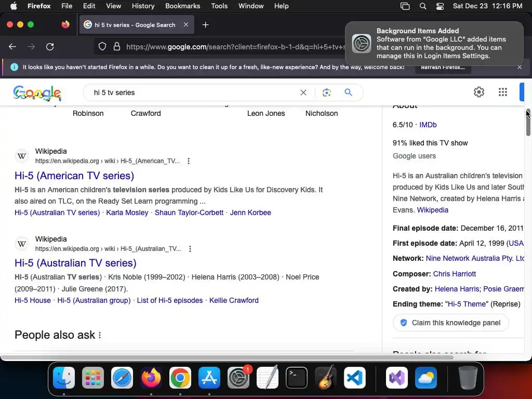Click the vertical page scrollbar thumb
Screen dimensions: 532x399
click(528, 123)
